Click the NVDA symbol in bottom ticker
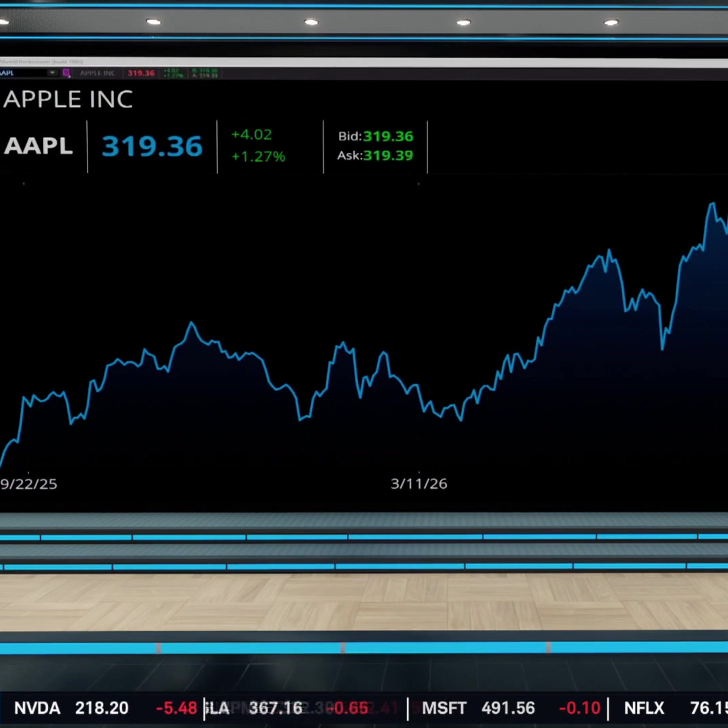728x728 pixels. (x=37, y=708)
